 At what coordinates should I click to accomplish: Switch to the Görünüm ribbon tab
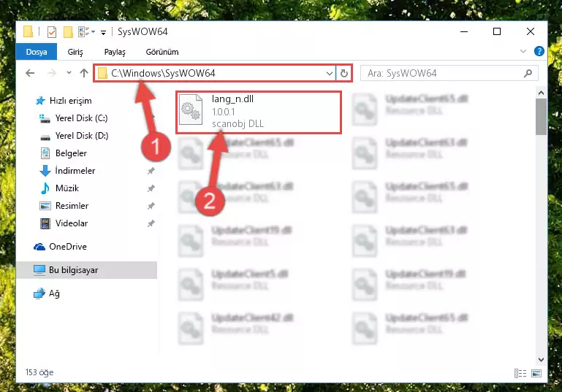pyautogui.click(x=162, y=52)
